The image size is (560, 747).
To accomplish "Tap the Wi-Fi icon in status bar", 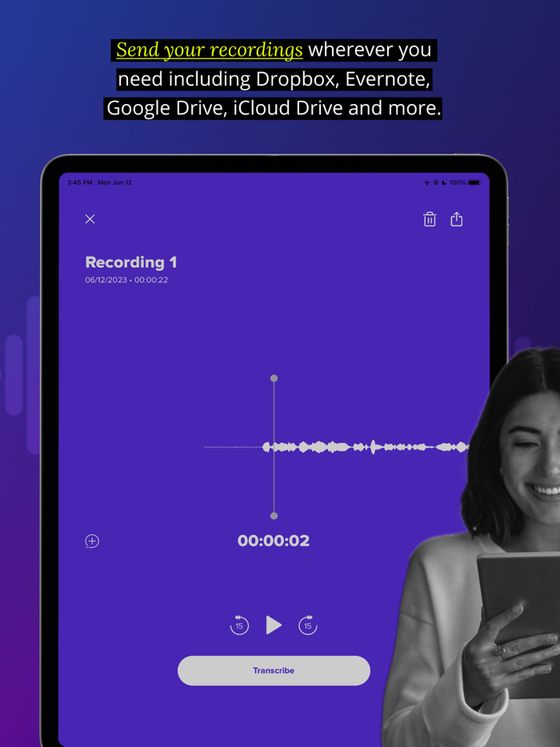I will pyautogui.click(x=427, y=182).
